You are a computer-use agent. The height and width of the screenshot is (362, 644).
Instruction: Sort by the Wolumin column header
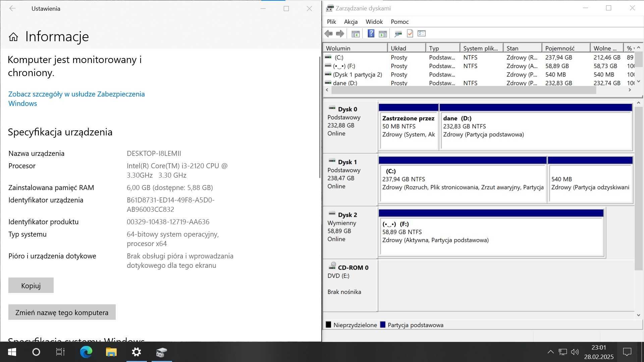click(x=355, y=48)
